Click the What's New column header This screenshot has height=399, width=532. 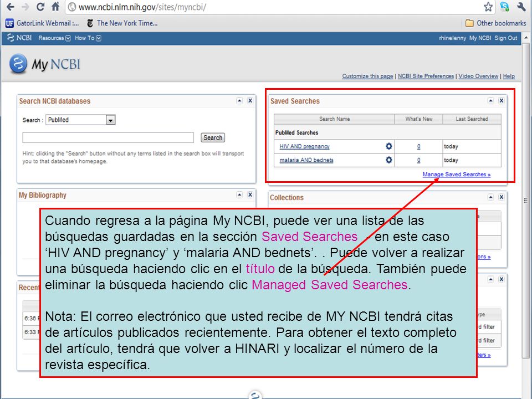419,119
